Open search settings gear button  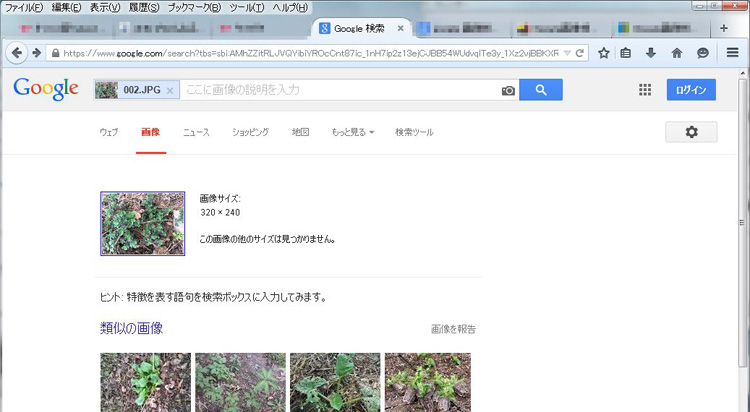(x=691, y=132)
